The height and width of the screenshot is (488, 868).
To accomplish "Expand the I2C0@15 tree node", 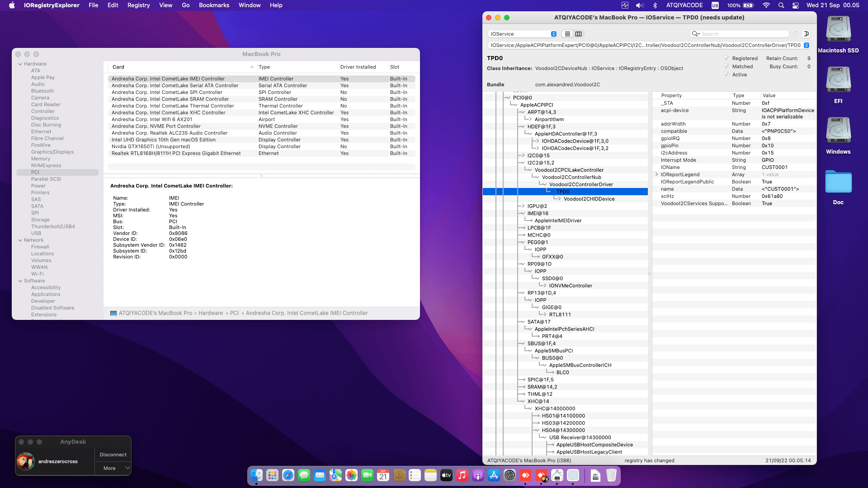I will click(523, 155).
